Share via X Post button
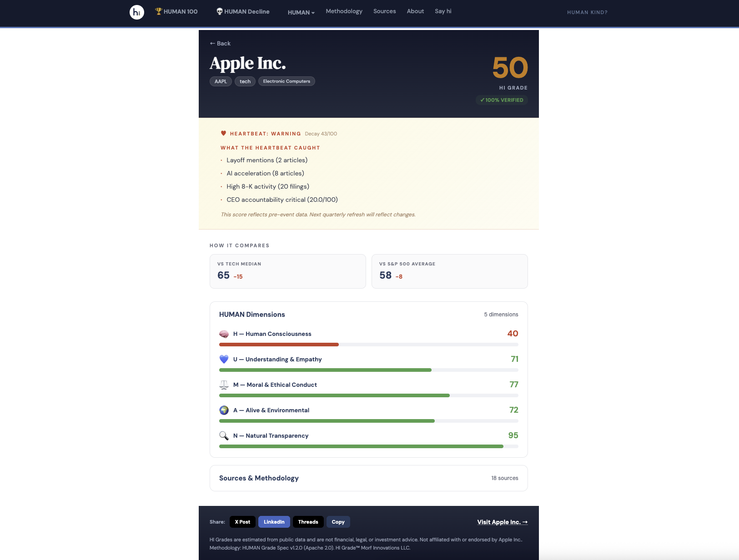The image size is (739, 560). tap(243, 522)
